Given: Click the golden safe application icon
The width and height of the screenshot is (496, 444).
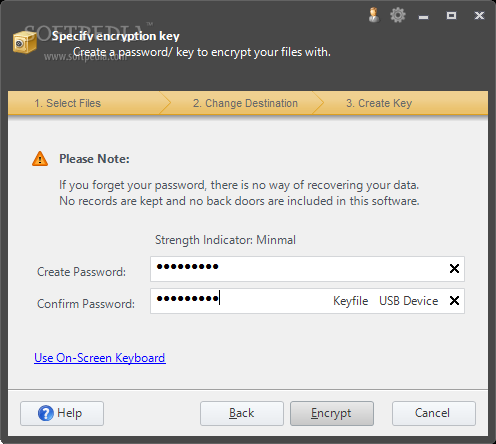Looking at the screenshot, I should tap(25, 42).
